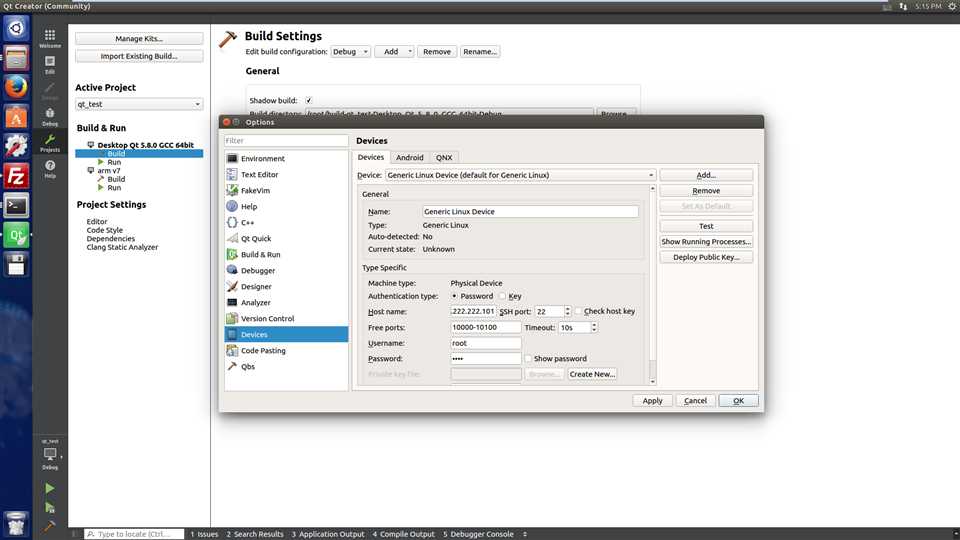Open Ubuntu Software Center in dock
The image size is (960, 540).
[x=16, y=117]
